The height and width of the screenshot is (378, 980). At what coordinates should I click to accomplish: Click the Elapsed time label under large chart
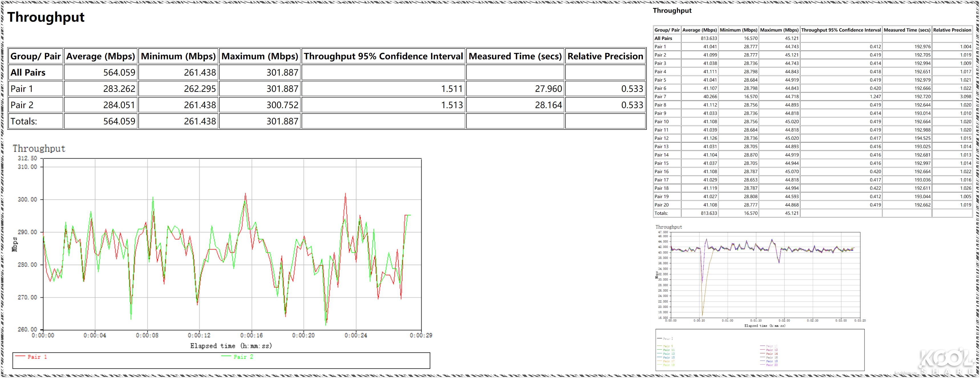pyautogui.click(x=231, y=346)
